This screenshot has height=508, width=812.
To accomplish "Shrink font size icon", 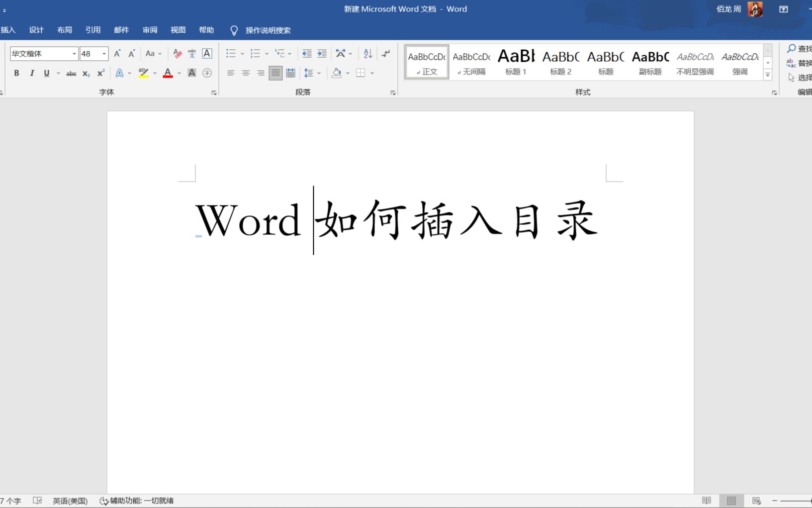I will [132, 54].
